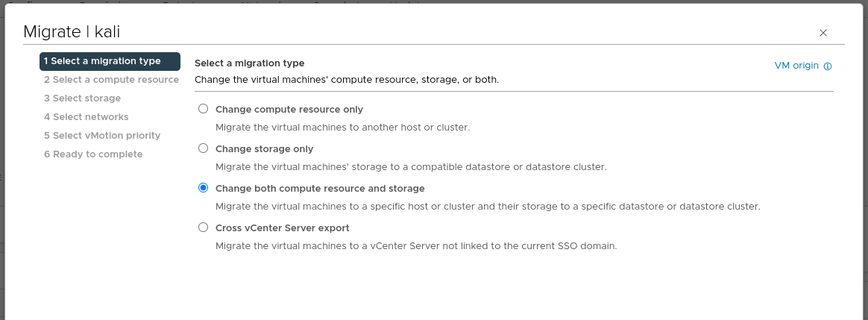Jump to step 5 Select vMotion priority
The width and height of the screenshot is (868, 320).
coord(101,136)
